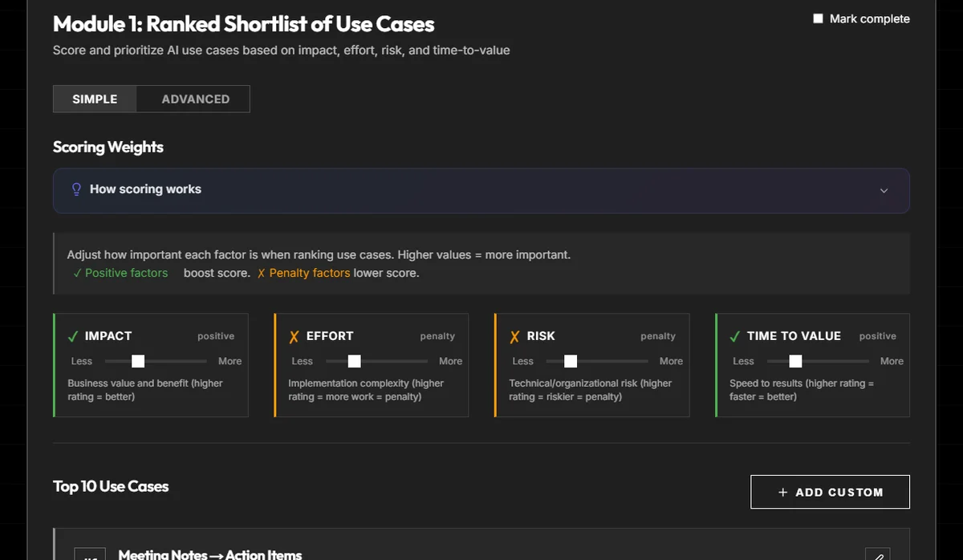
Task: Tick the Mark complete checkbox
Action: pos(818,18)
